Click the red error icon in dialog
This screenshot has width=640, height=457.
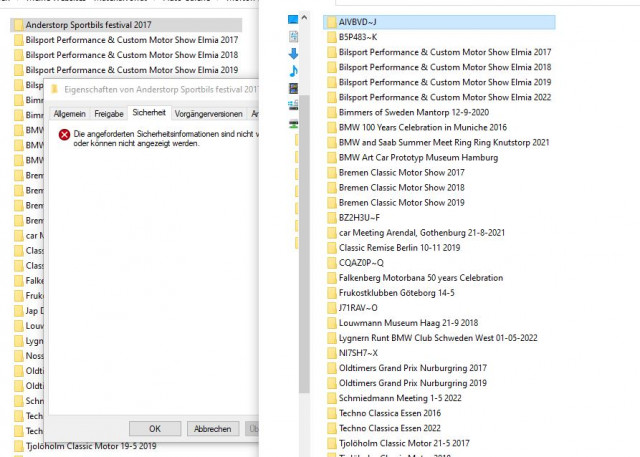[x=64, y=134]
